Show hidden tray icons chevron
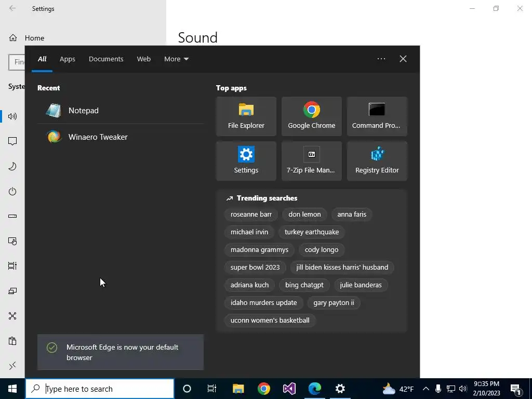This screenshot has height=399, width=532. coord(426,389)
